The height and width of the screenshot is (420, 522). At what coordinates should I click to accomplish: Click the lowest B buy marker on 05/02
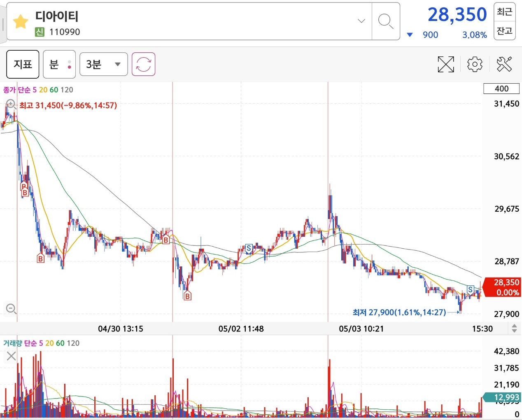pos(187,296)
